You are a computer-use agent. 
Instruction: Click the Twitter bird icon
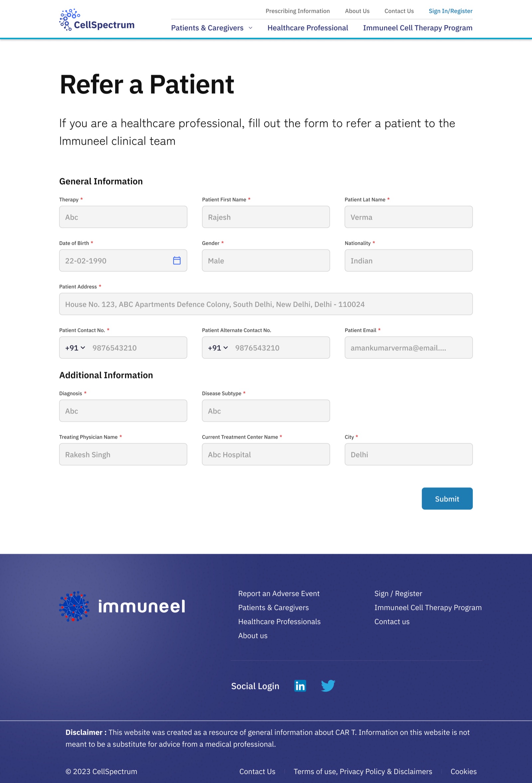tap(328, 686)
